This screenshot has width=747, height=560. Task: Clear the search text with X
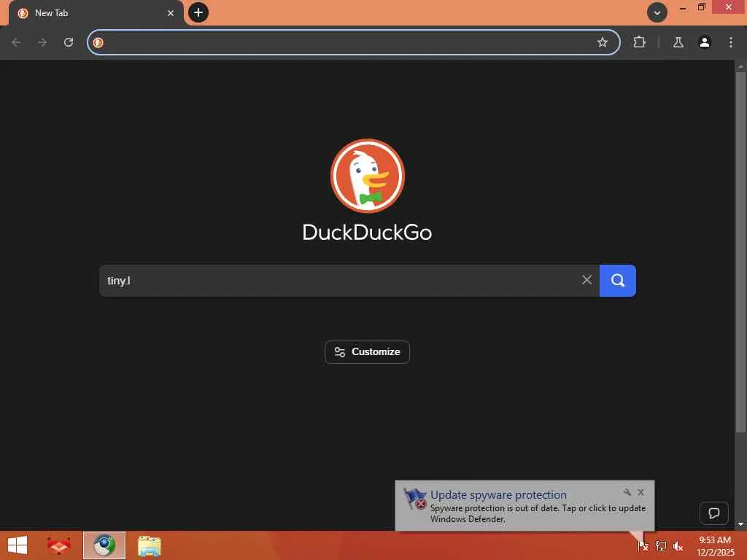tap(587, 280)
